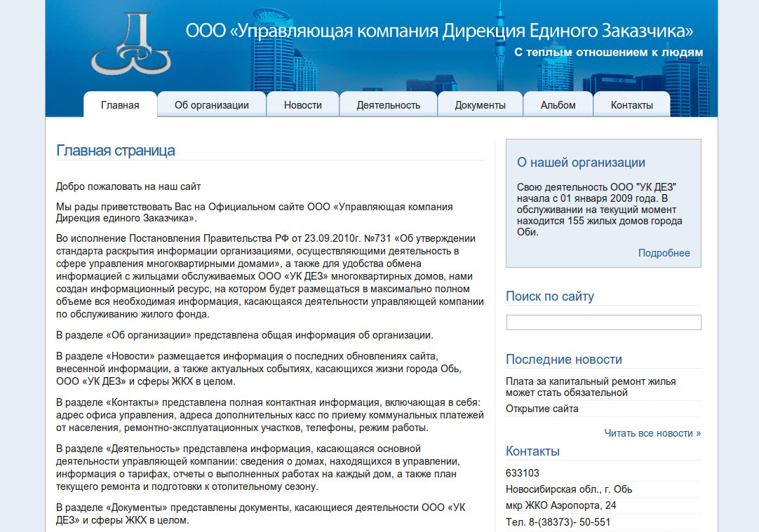View the Альбом tab

pyautogui.click(x=558, y=105)
